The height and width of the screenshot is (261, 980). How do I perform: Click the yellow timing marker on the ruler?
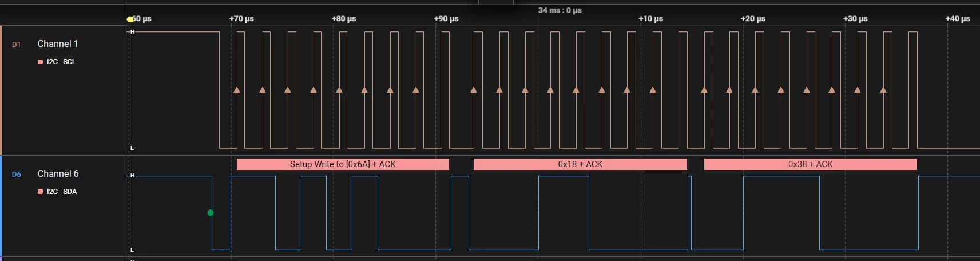point(130,19)
